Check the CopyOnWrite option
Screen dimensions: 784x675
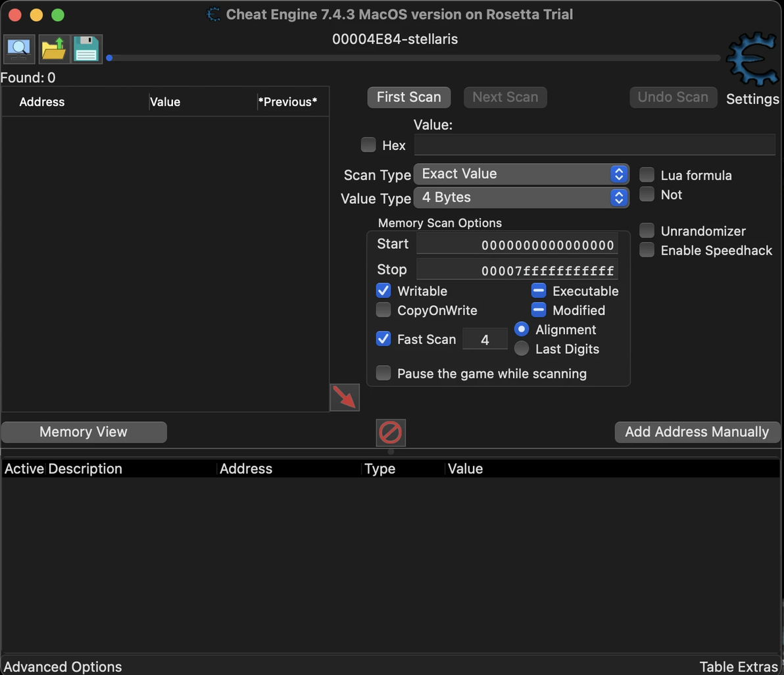(x=383, y=310)
